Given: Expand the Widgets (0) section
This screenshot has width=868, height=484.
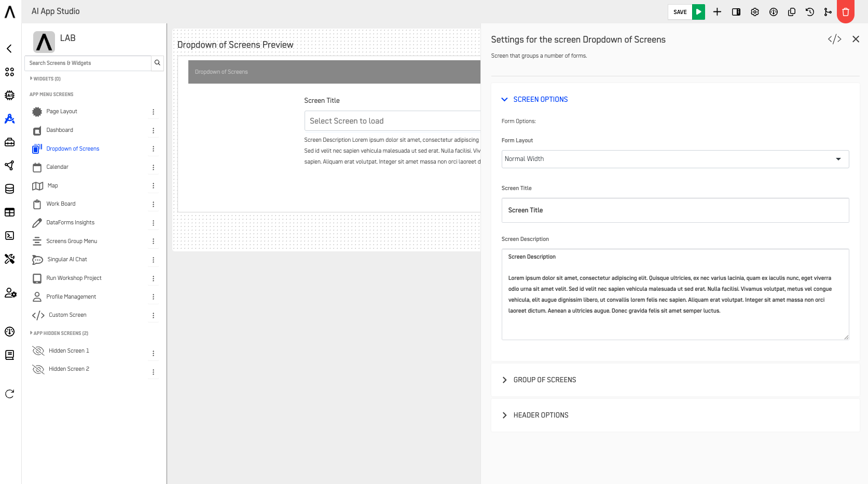Looking at the screenshot, I should [x=45, y=79].
